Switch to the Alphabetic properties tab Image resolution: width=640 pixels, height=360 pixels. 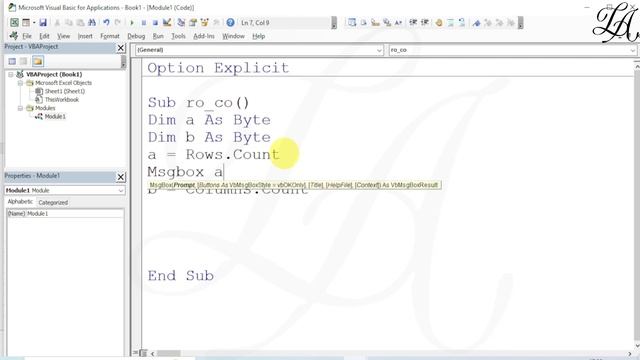[20, 202]
